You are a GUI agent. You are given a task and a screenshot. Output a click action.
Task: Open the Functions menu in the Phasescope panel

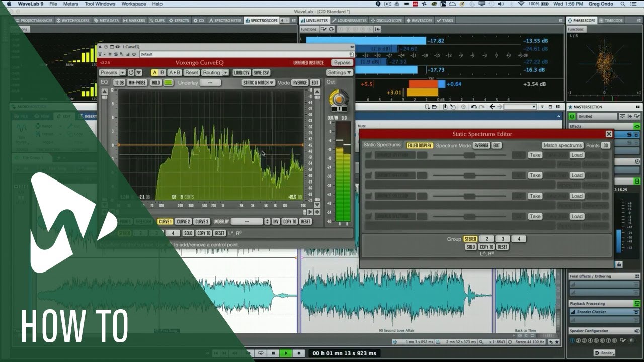coord(576,29)
